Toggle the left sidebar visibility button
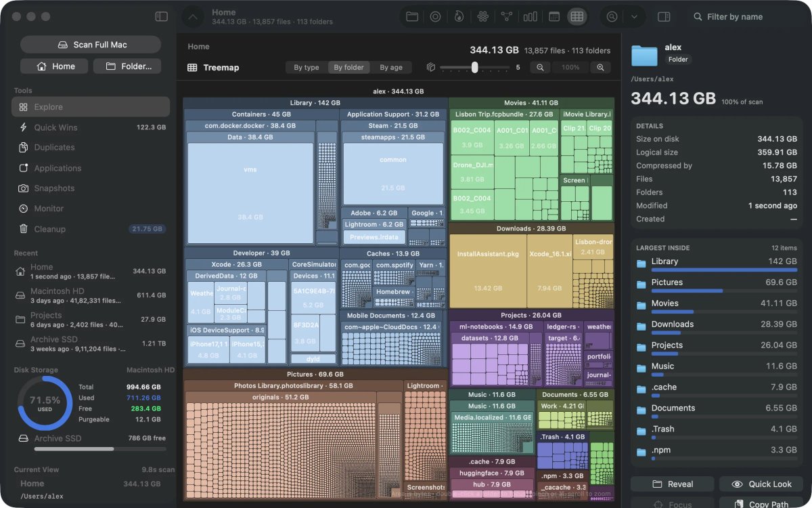 161,16
